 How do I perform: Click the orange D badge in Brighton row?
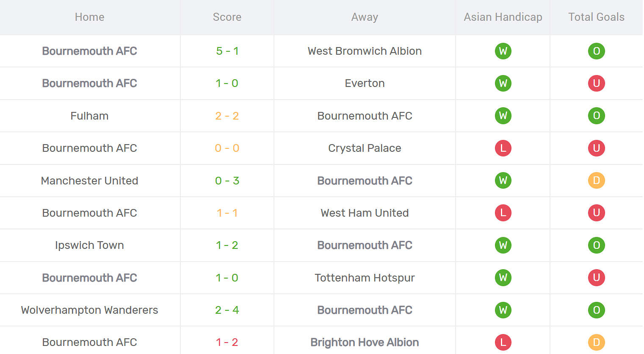point(596,342)
